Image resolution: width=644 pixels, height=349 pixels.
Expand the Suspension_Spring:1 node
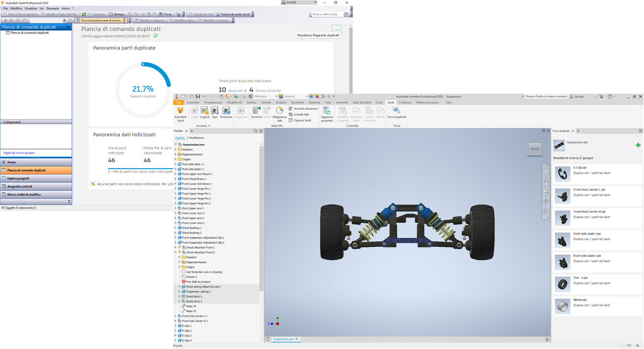click(179, 292)
